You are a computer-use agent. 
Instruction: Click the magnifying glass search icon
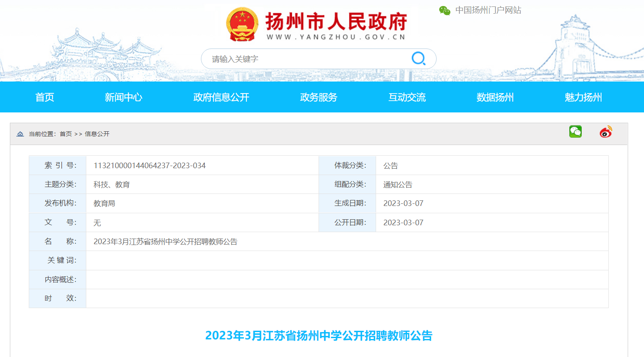point(418,58)
